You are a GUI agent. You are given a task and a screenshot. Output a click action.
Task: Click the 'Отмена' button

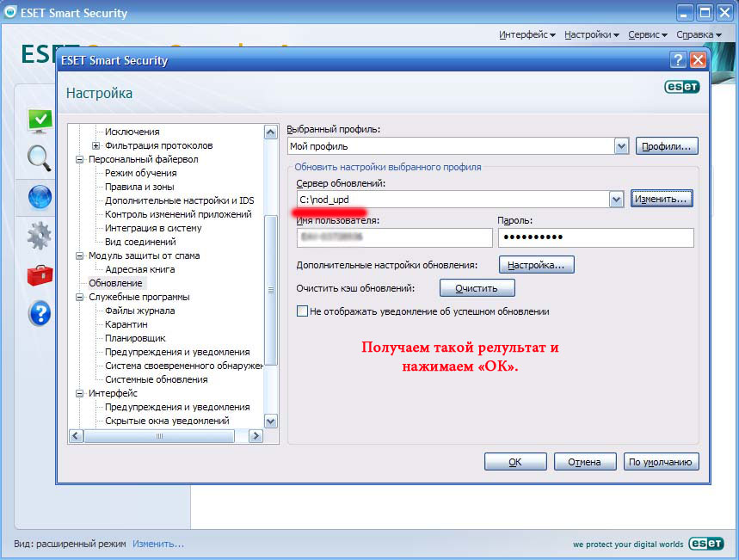coord(585,462)
